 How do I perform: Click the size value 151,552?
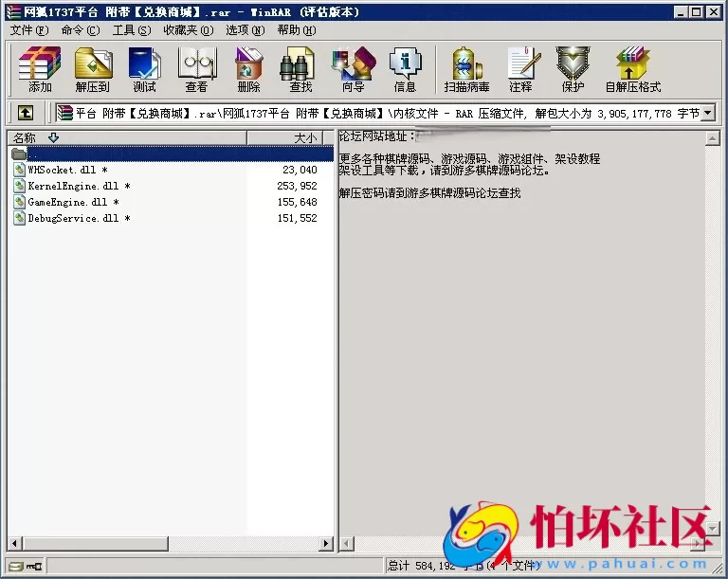[297, 218]
